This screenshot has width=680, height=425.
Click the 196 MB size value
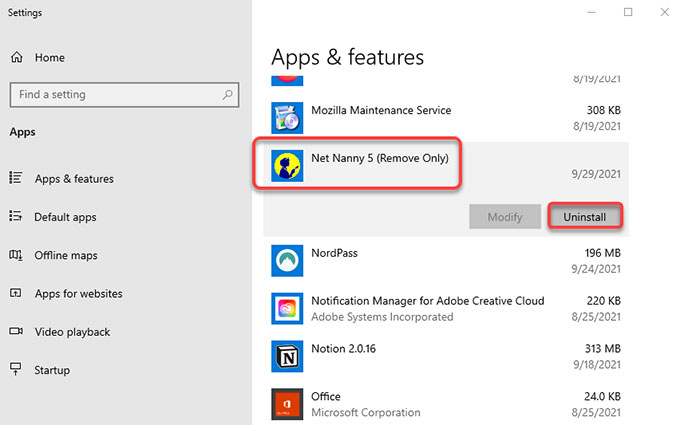tap(602, 253)
